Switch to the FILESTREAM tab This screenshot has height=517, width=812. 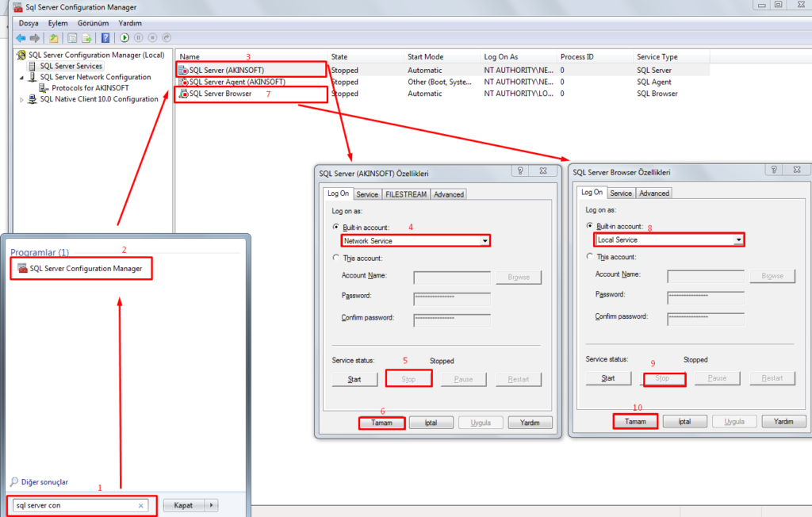pos(405,194)
